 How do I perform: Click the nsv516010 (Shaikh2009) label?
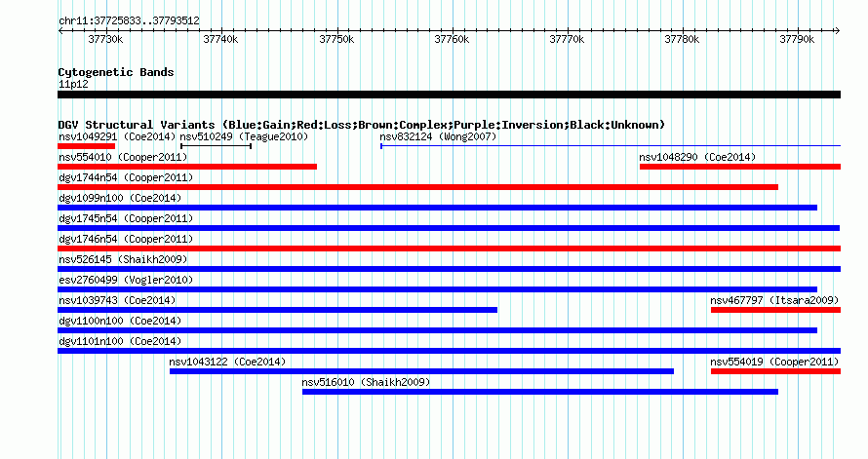[366, 382]
